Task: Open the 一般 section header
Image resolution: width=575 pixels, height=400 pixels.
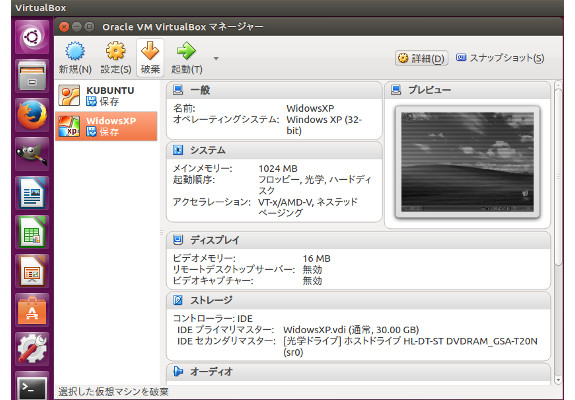Action: tap(274, 90)
